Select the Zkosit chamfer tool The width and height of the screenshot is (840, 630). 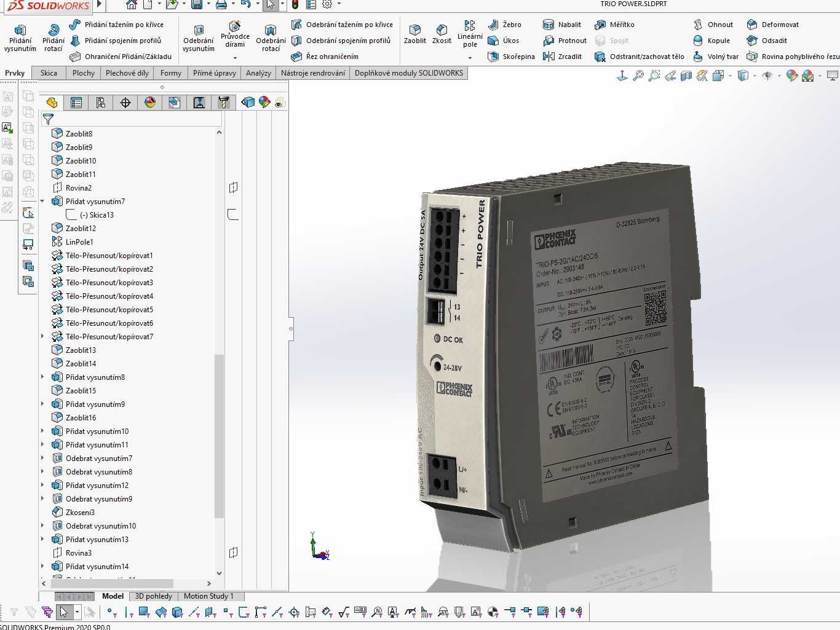click(442, 34)
